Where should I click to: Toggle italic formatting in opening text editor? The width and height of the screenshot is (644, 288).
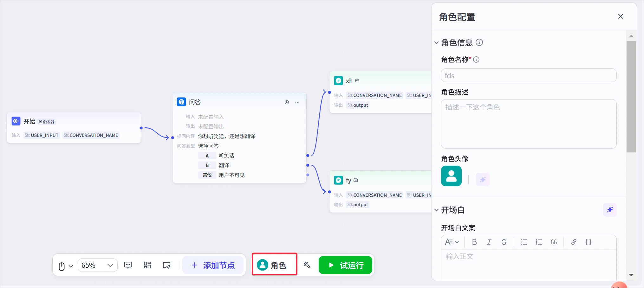(x=489, y=242)
